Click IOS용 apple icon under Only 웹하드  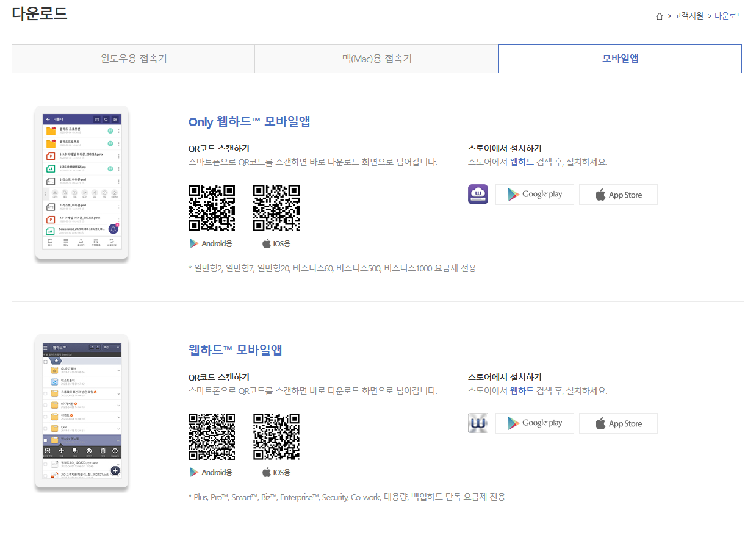[x=266, y=243]
